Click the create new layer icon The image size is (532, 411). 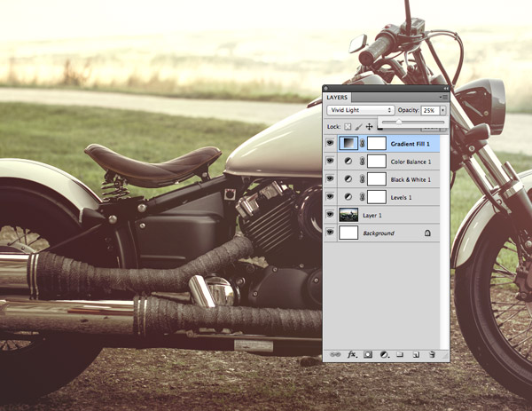pyautogui.click(x=415, y=353)
